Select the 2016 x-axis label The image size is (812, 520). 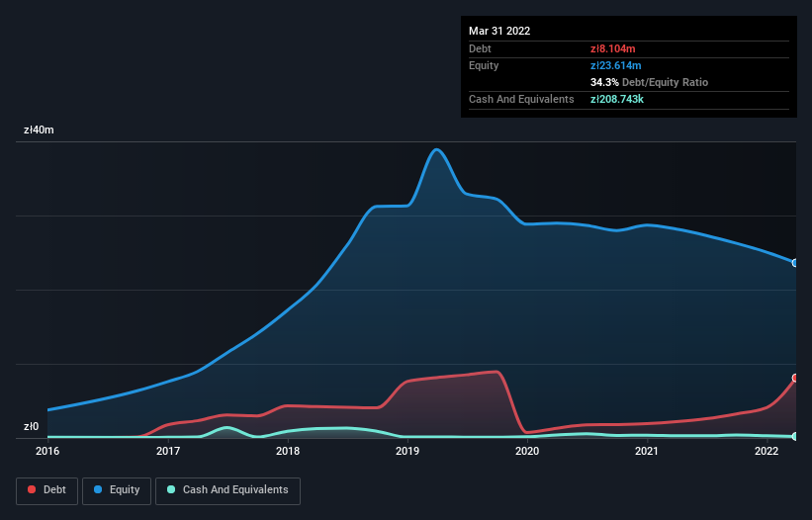pos(47,451)
